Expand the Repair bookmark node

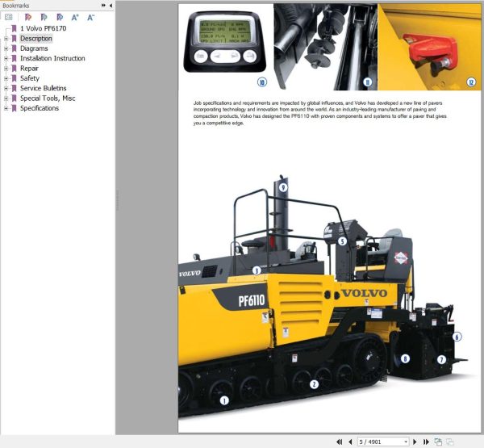[6, 69]
